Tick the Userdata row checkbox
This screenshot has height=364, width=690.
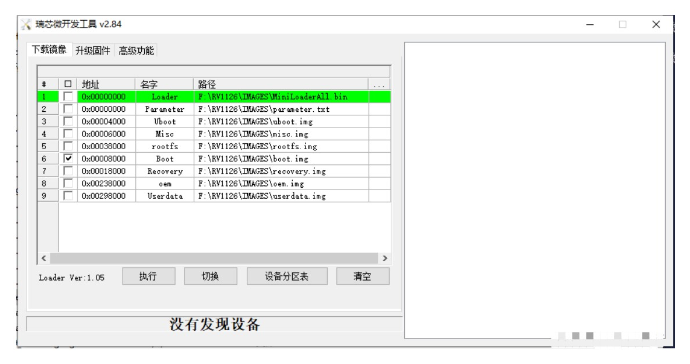(x=68, y=195)
